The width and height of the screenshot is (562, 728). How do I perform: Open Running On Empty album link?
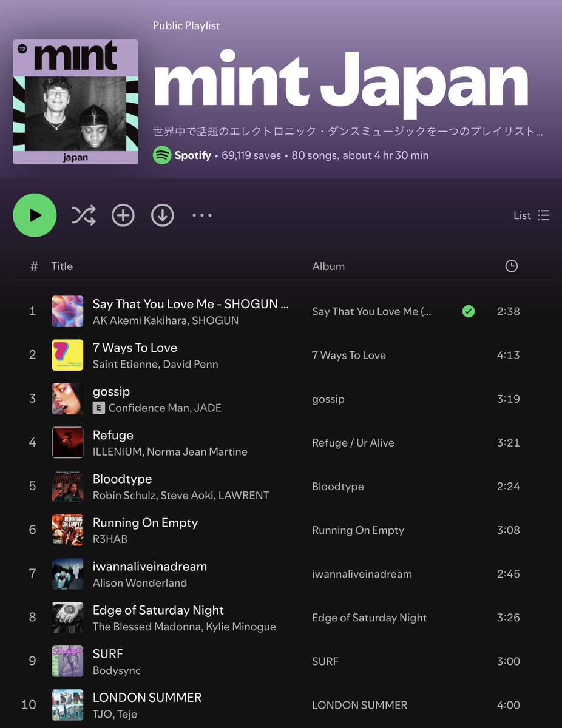pos(358,530)
